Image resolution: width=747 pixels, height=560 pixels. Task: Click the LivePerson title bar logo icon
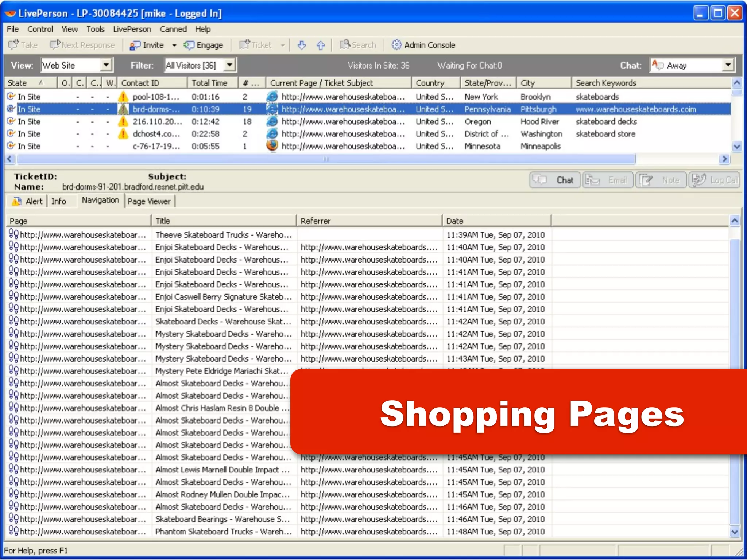[11, 13]
